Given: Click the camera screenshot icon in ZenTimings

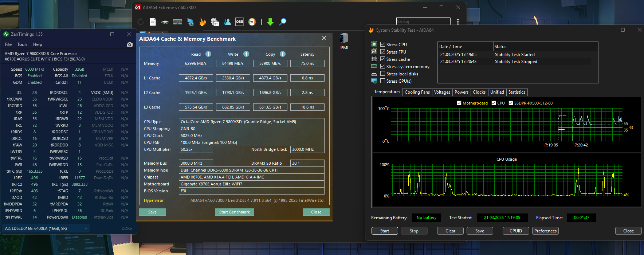Looking at the screenshot, I should click(129, 44).
